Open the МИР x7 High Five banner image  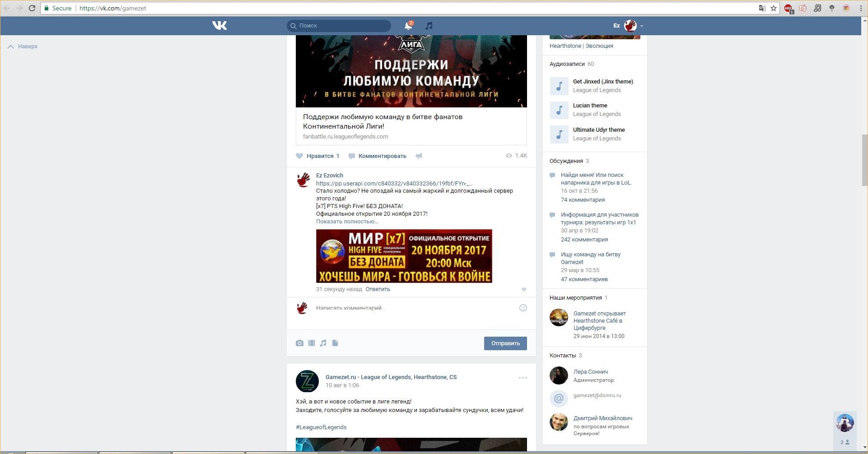pyautogui.click(x=404, y=256)
